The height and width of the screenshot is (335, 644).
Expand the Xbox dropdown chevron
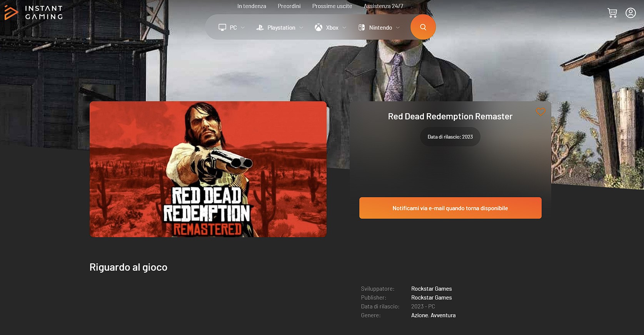click(344, 28)
